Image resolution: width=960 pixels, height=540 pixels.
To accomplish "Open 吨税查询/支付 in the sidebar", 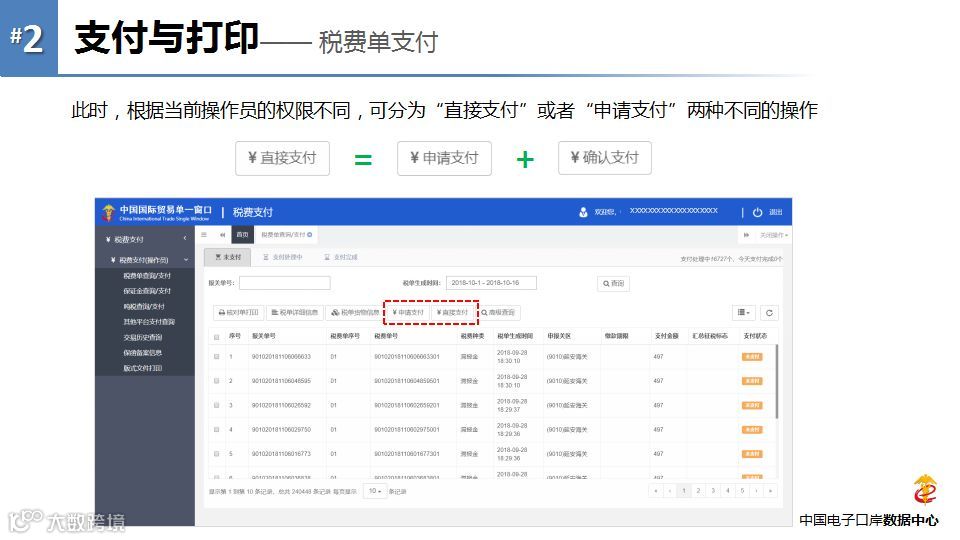I will [x=144, y=307].
